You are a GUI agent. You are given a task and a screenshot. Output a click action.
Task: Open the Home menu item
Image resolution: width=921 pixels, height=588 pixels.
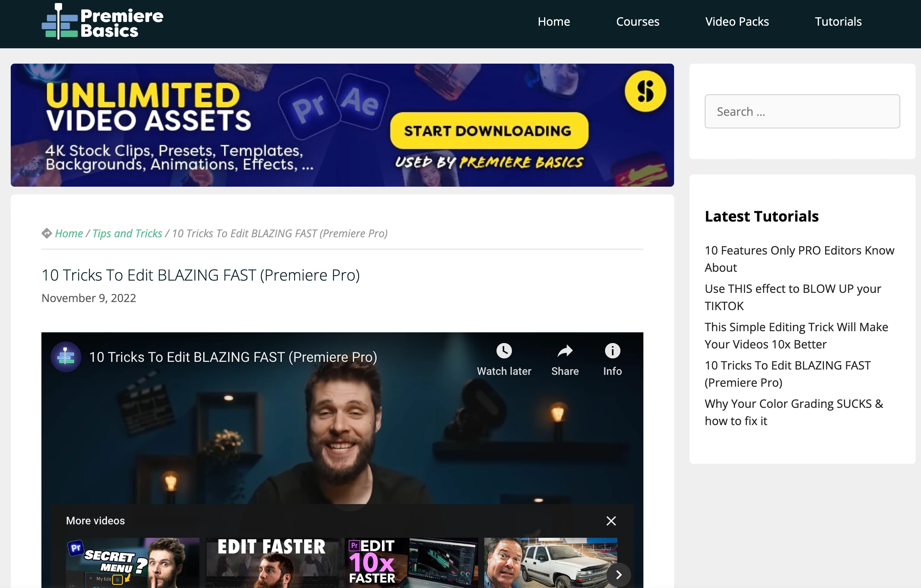coord(553,22)
